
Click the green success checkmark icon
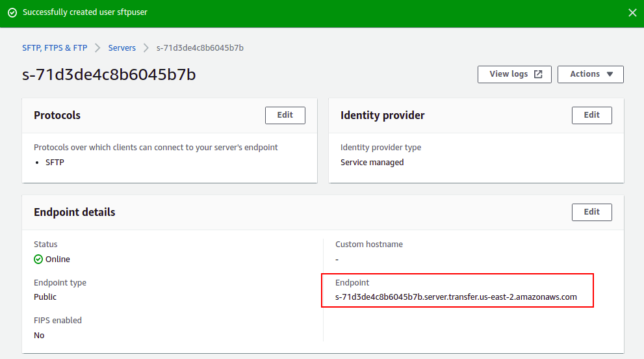[13, 13]
